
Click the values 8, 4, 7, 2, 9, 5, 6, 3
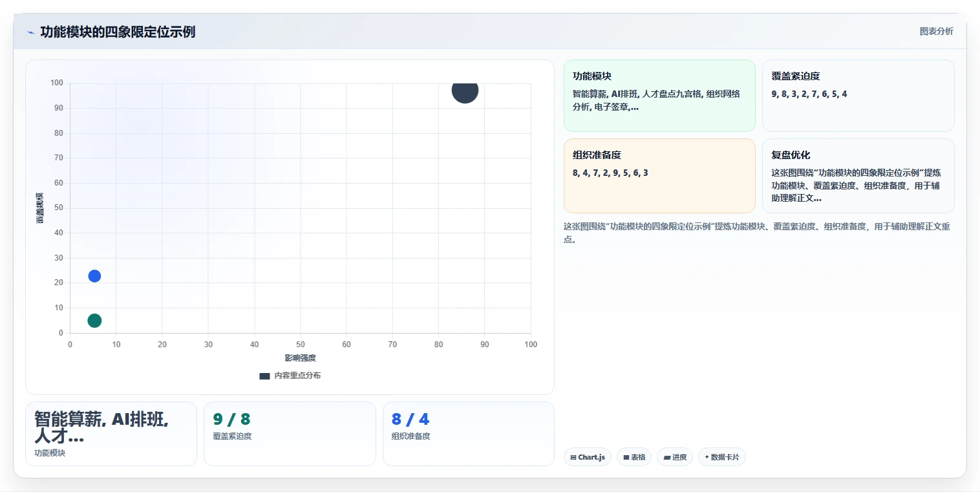pyautogui.click(x=610, y=173)
